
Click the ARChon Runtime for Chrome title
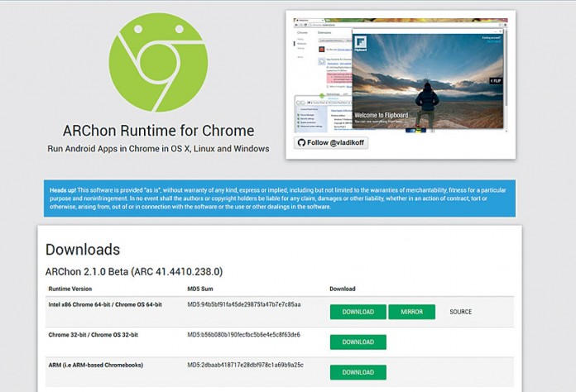coord(158,131)
